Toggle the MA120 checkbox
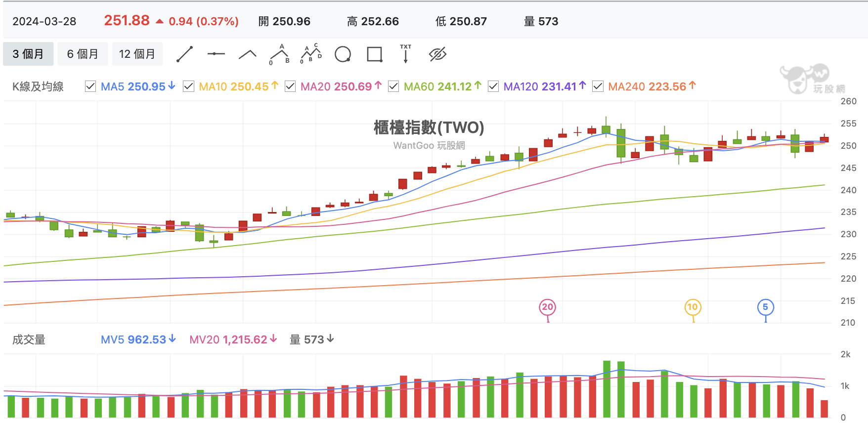 [493, 86]
